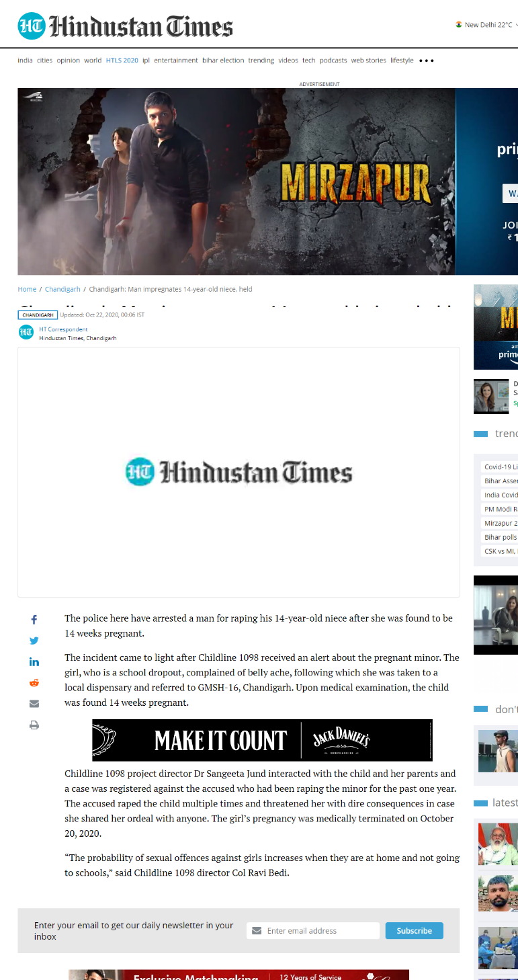Image resolution: width=518 pixels, height=980 pixels.
Task: Open Bihar Assembly trending topic
Action: [501, 481]
